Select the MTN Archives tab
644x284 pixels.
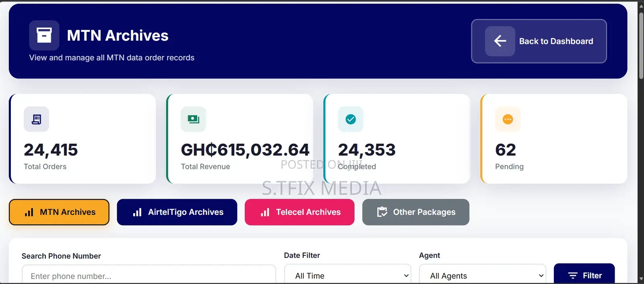click(59, 212)
